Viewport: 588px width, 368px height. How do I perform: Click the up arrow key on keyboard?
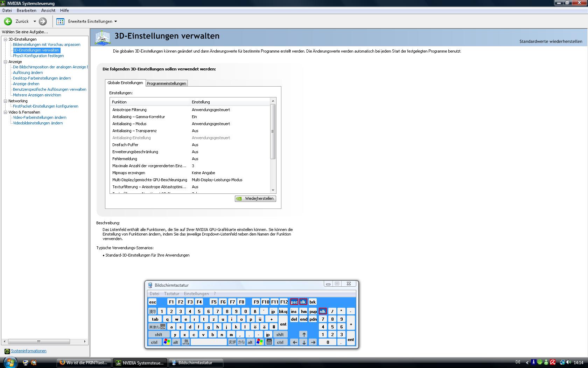point(304,334)
